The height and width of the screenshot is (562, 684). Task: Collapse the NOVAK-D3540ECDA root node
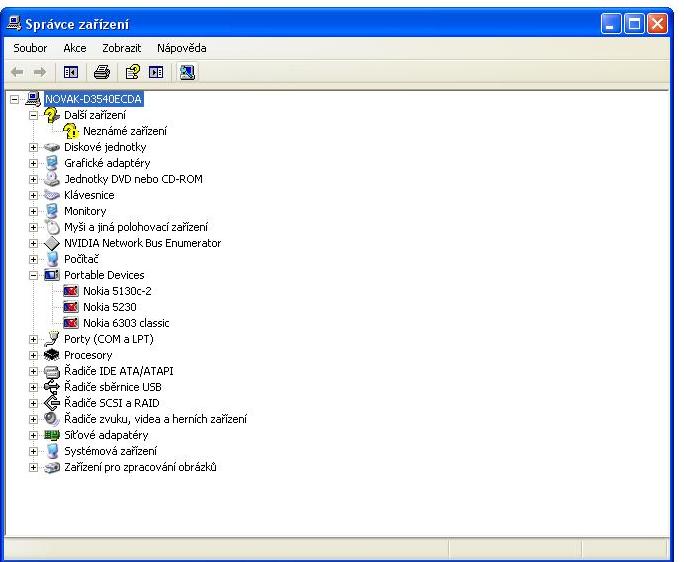[14, 99]
